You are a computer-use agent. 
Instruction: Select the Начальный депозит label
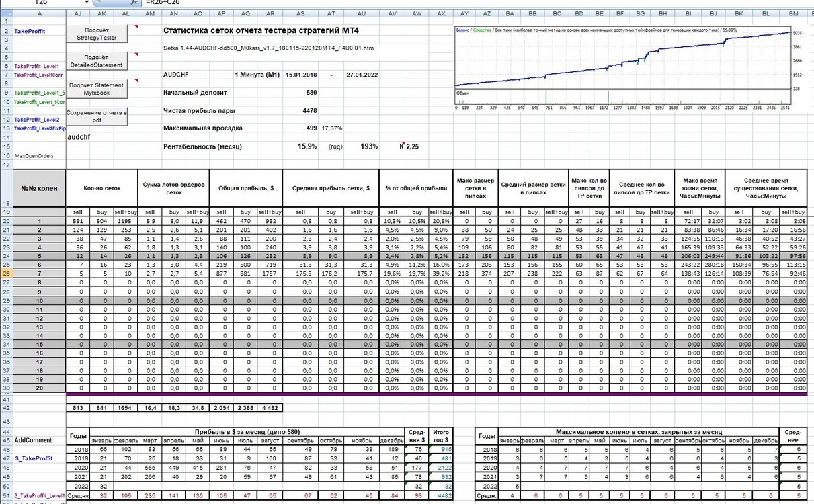pyautogui.click(x=195, y=93)
